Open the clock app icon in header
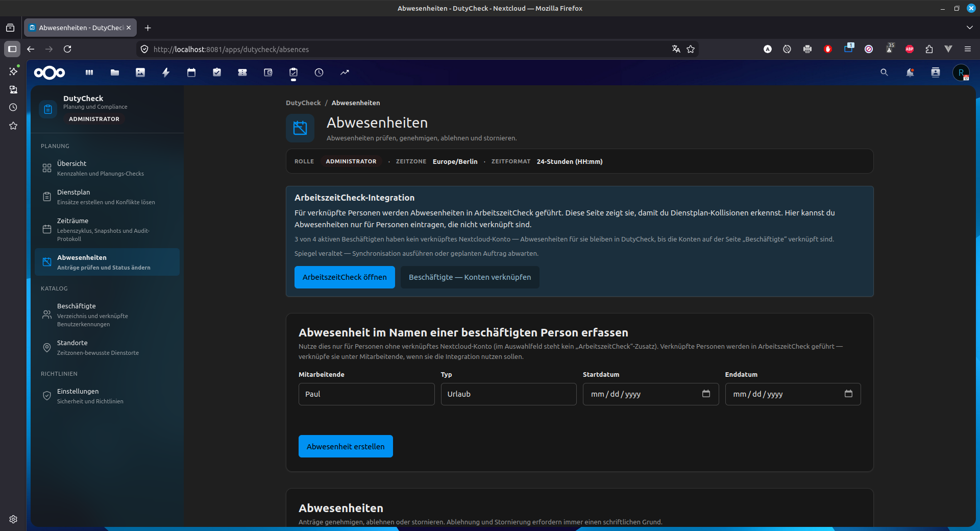 pos(319,73)
